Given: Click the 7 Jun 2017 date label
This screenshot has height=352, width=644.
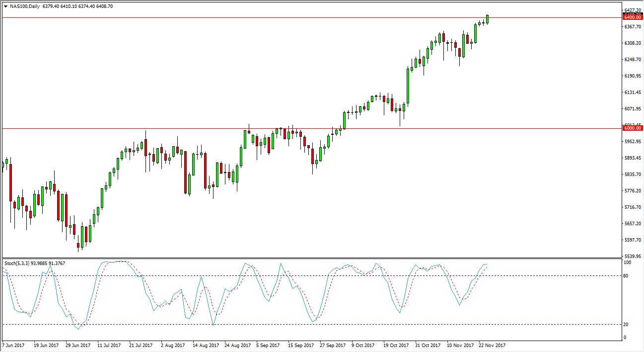Looking at the screenshot, I should coord(14,345).
